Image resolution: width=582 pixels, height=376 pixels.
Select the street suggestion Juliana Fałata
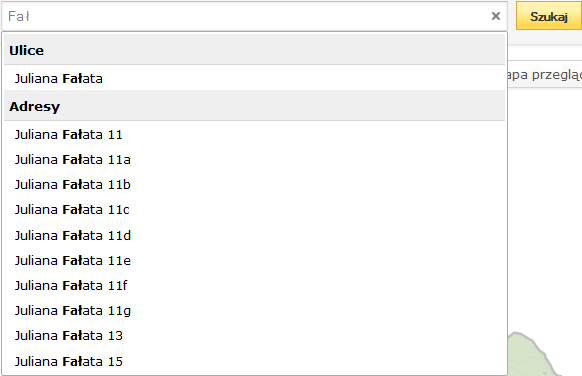tap(254, 78)
